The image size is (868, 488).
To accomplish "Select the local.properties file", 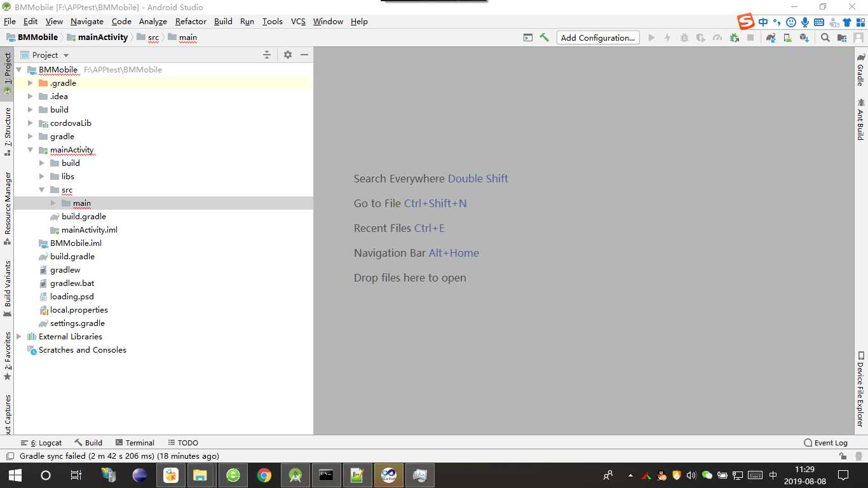I will [x=79, y=310].
